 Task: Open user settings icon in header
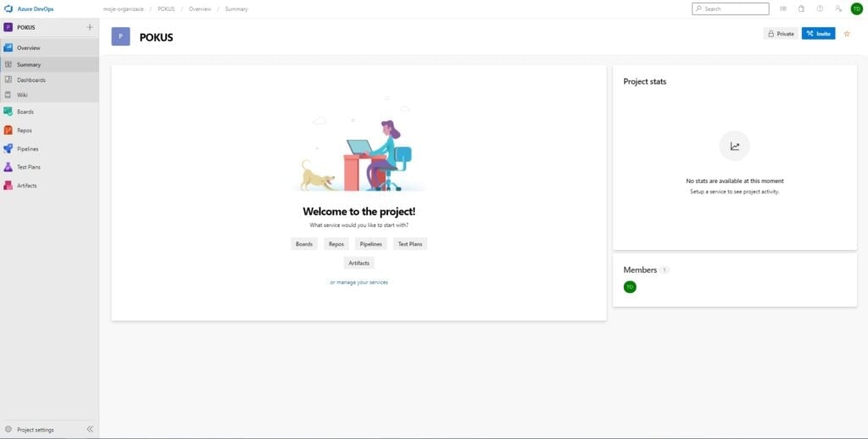pyautogui.click(x=838, y=8)
